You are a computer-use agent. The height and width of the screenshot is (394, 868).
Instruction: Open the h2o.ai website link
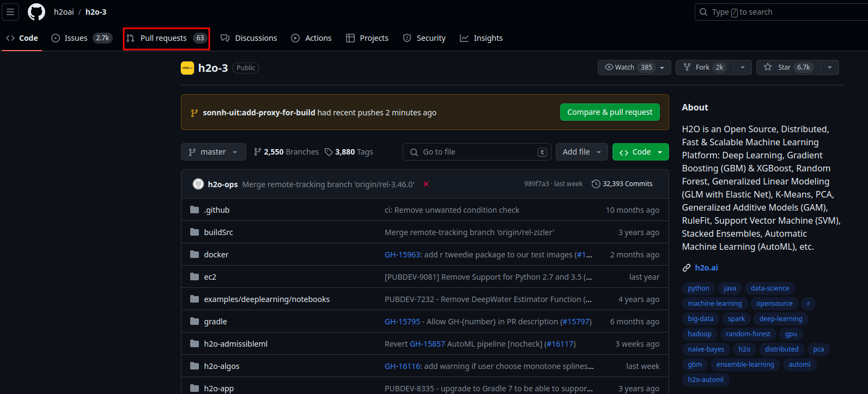[706, 268]
